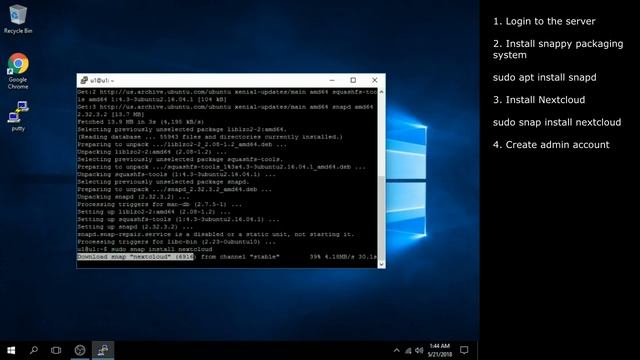Minimize the PuTTY terminal window
The image size is (640, 360).
point(332,80)
